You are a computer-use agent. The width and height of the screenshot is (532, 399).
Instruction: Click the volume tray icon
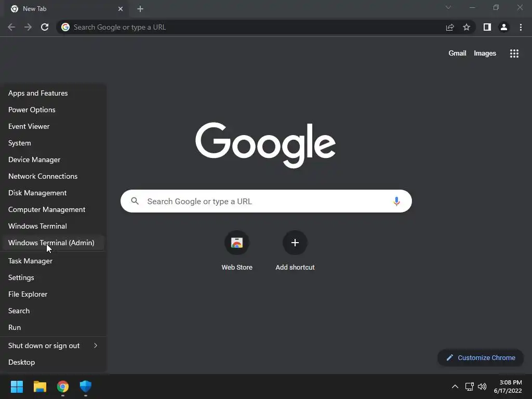tap(482, 387)
